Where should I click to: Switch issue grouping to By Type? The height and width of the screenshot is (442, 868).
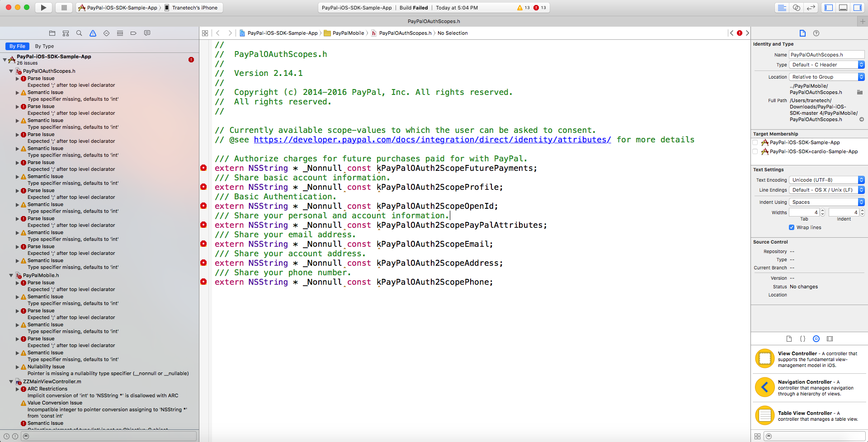[x=44, y=46]
